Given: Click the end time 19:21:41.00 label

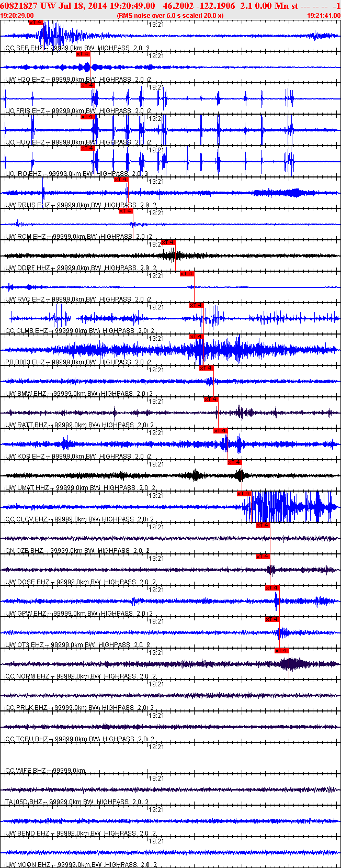Looking at the screenshot, I should (324, 16).
